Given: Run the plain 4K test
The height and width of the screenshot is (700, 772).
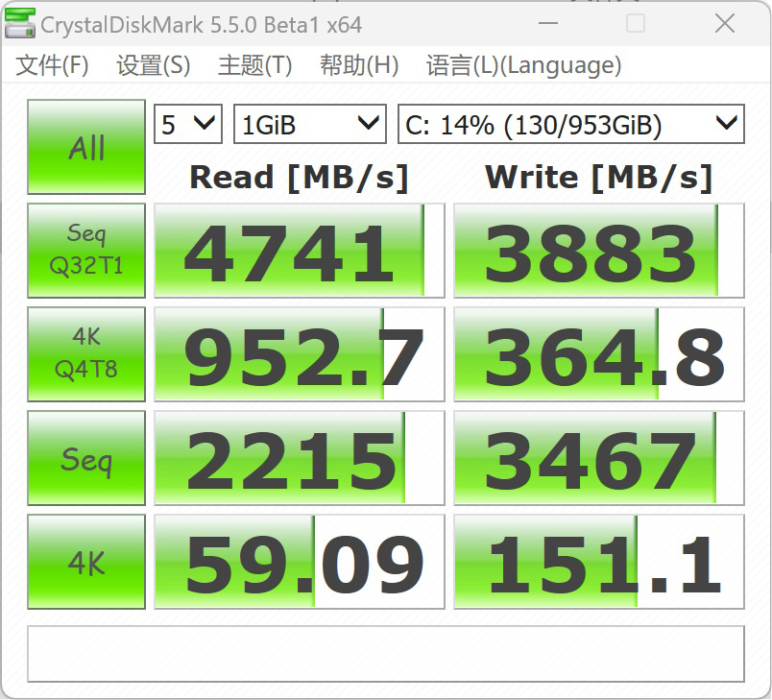Looking at the screenshot, I should pyautogui.click(x=86, y=562).
